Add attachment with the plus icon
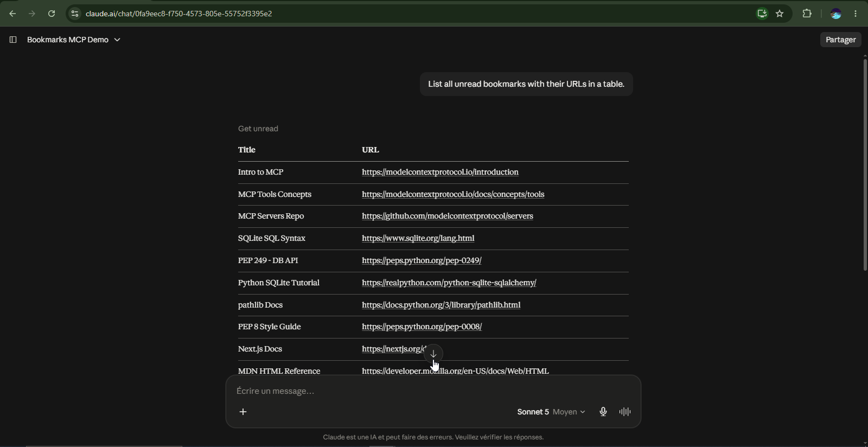The height and width of the screenshot is (447, 868). (243, 412)
